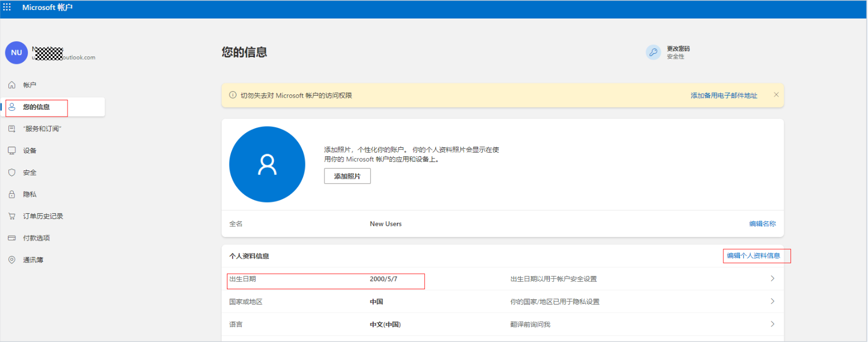Click the person icon beside 您的信息
Viewport: 868px width, 342px height.
12,107
